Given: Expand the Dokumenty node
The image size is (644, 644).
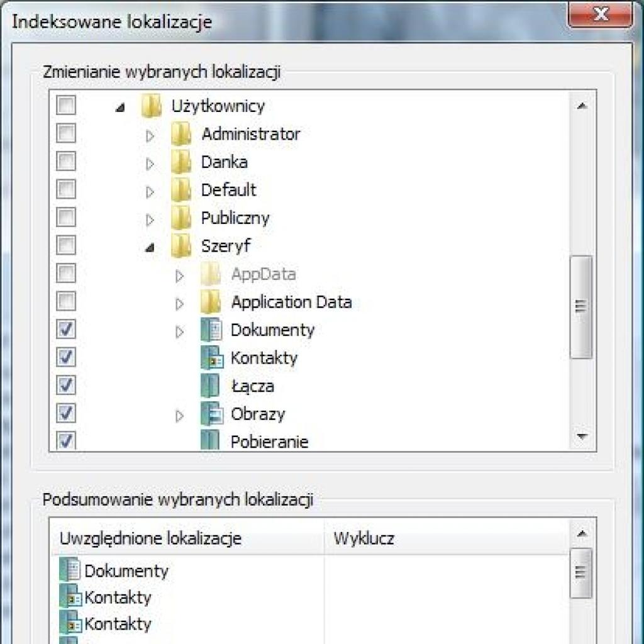Looking at the screenshot, I should tap(179, 332).
